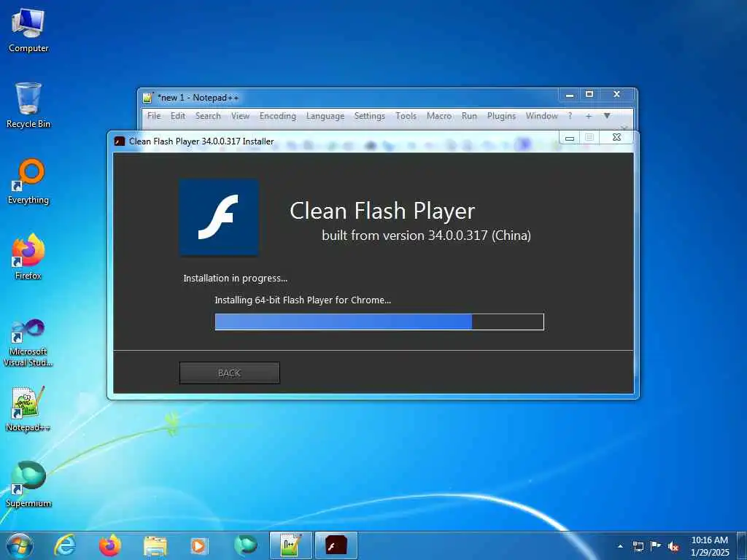The width and height of the screenshot is (747, 560).
Task: Click the muted volume tray icon
Action: (673, 546)
